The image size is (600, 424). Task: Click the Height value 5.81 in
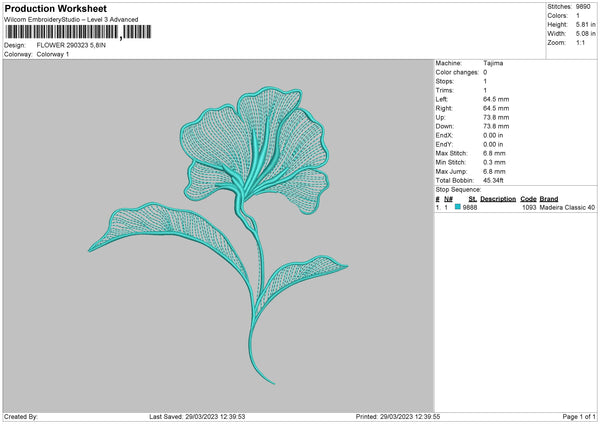585,24
